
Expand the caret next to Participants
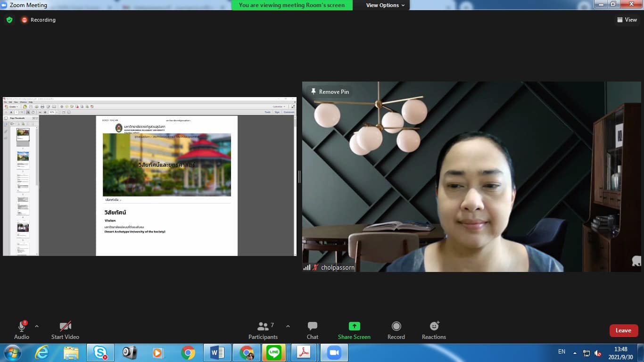click(x=288, y=326)
